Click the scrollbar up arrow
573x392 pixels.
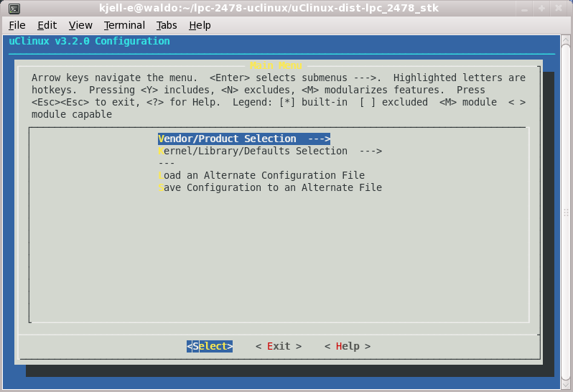565,39
